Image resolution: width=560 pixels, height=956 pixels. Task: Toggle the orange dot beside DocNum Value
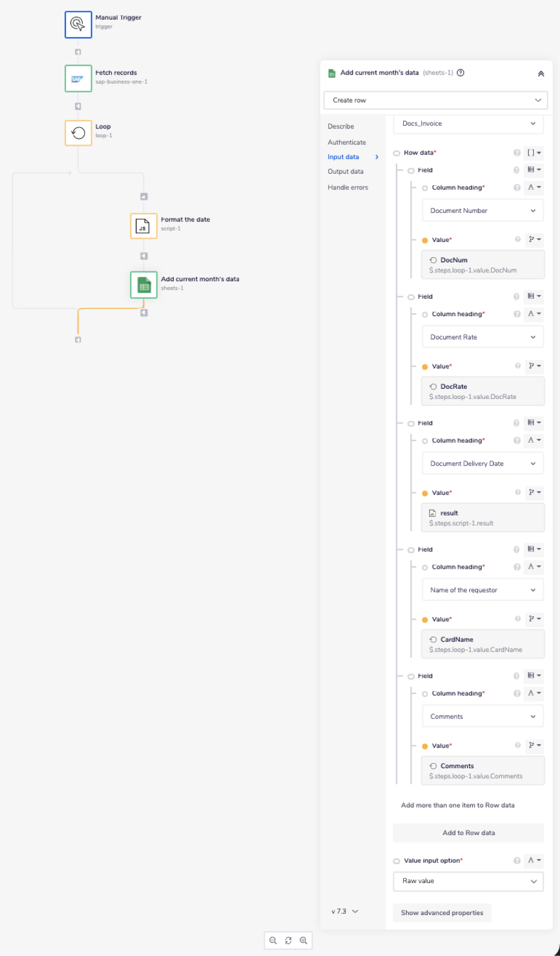coord(424,240)
